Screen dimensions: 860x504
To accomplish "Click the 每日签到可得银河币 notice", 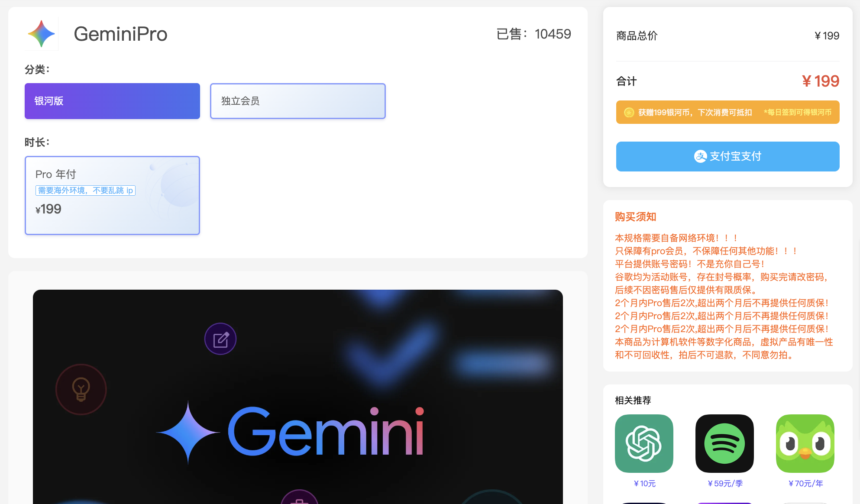I will pyautogui.click(x=797, y=113).
